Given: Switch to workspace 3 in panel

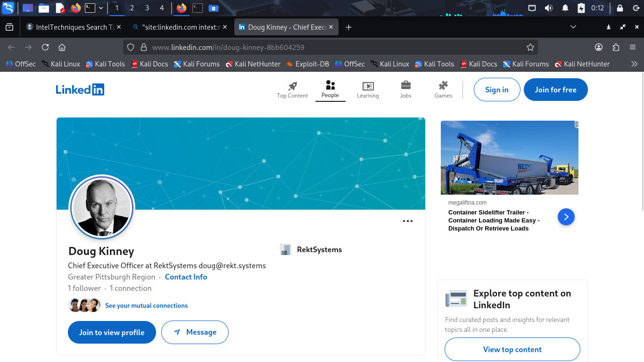Looking at the screenshot, I should 147,8.
